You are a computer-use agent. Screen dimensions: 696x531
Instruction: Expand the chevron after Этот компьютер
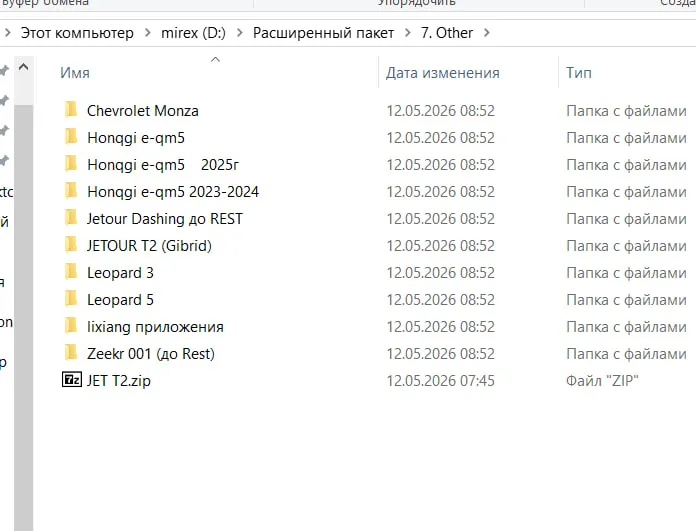click(147, 33)
